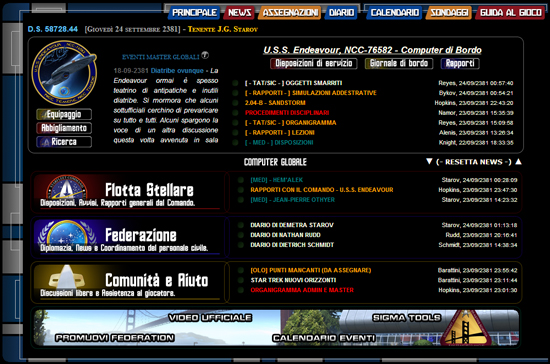Click status dot beside DIARIO DI NATHAN RUDD

(x=241, y=235)
